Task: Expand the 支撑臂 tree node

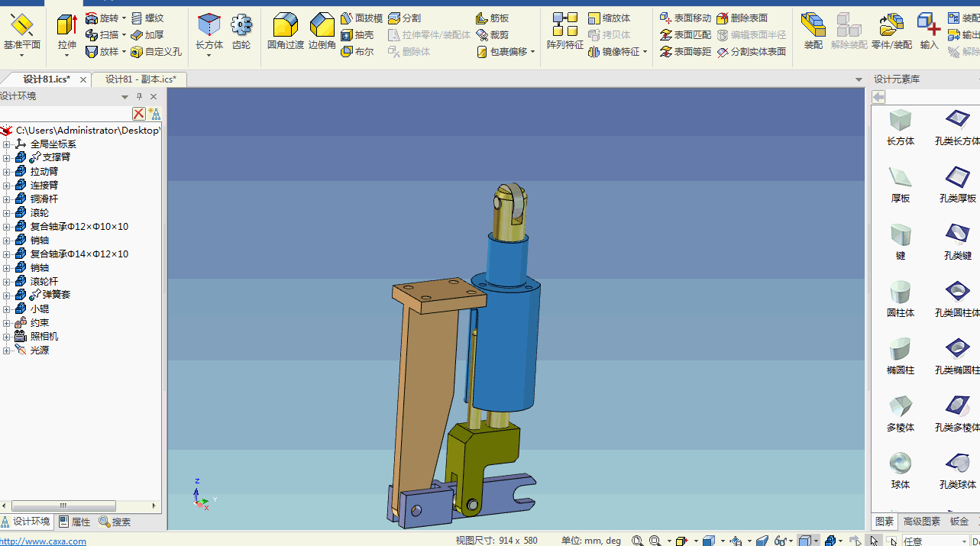Action: coord(7,158)
